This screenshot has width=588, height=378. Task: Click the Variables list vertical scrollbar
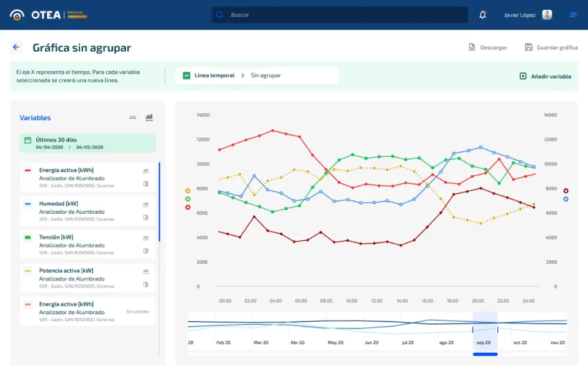[x=160, y=202]
